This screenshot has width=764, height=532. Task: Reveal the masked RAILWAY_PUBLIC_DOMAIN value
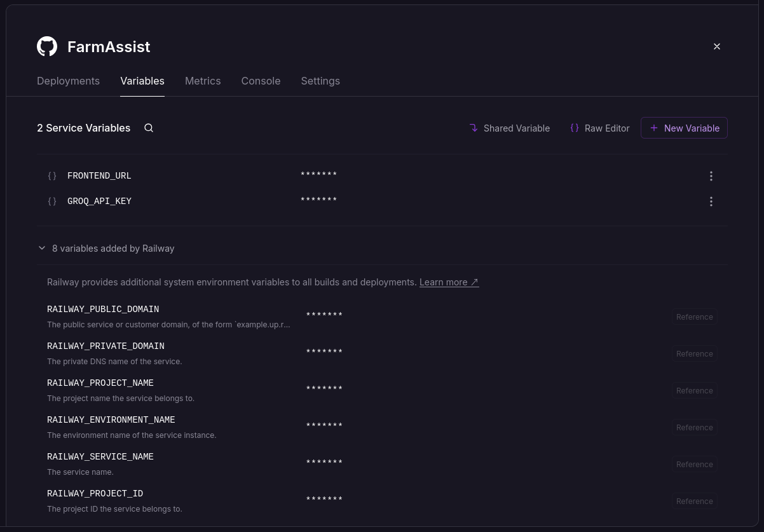[324, 315]
